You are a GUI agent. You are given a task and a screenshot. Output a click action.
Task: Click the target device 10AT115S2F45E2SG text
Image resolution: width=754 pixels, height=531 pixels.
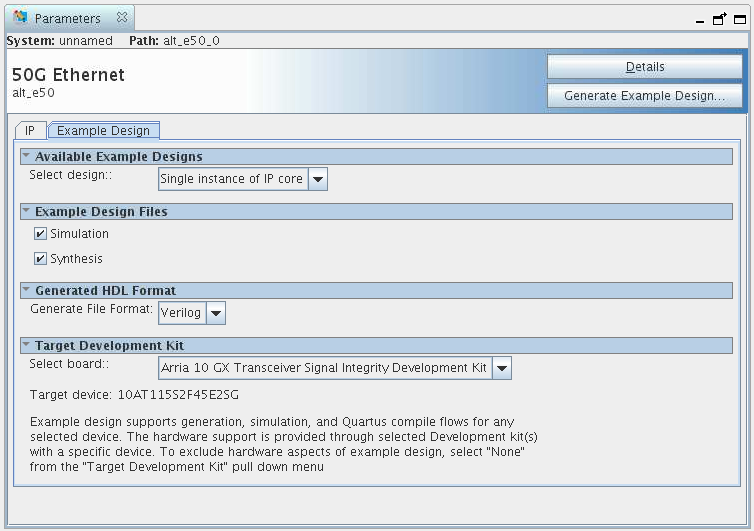pyautogui.click(x=178, y=395)
